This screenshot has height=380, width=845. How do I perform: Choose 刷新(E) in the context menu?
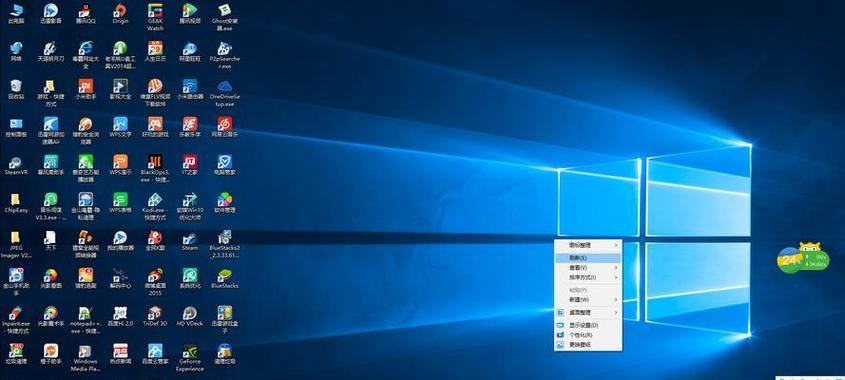tap(588, 258)
